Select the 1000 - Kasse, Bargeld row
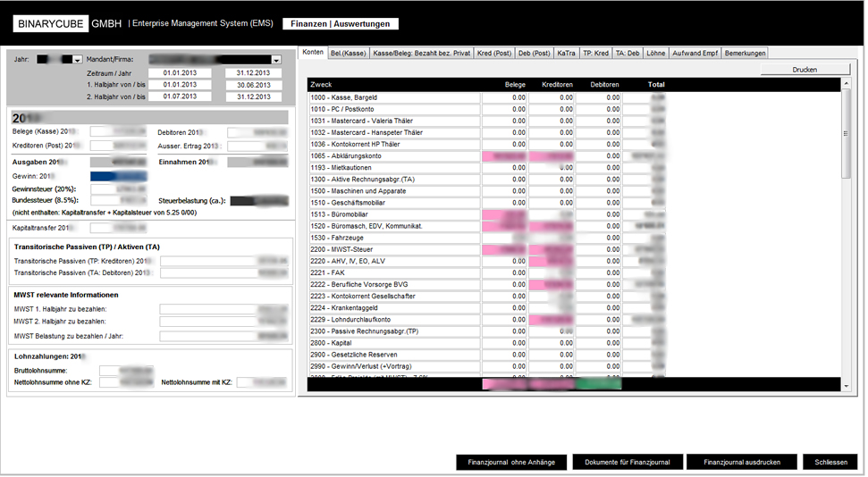 coord(393,97)
